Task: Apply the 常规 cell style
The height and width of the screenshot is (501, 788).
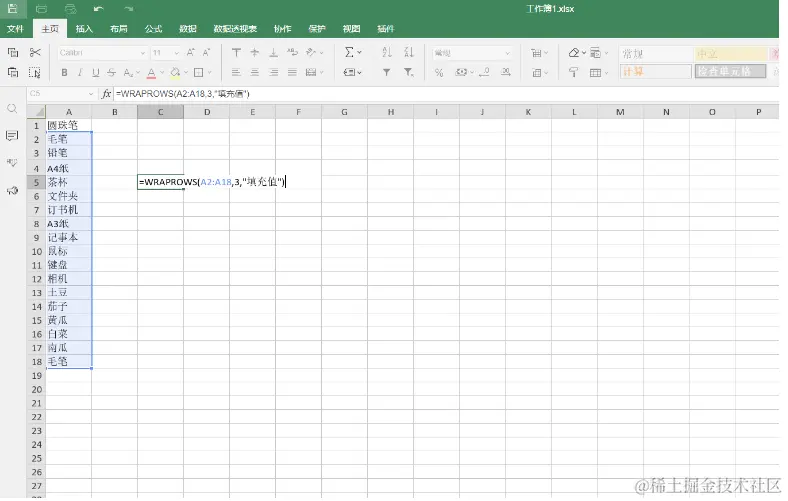Action: [x=655, y=53]
